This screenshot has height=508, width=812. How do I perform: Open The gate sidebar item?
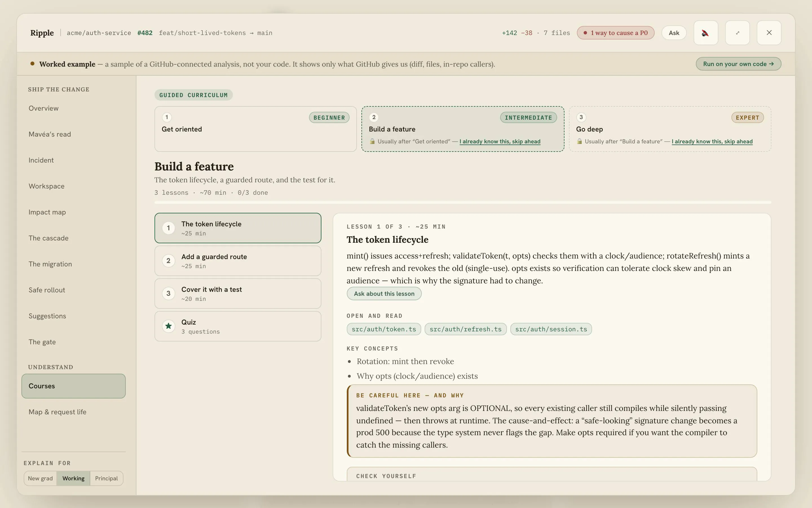coord(74,342)
